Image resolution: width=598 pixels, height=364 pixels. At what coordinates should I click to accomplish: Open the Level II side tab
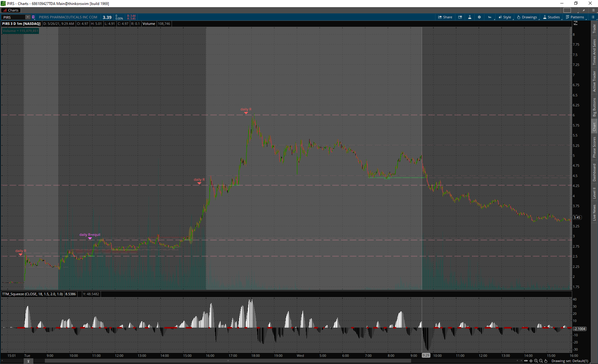594,193
